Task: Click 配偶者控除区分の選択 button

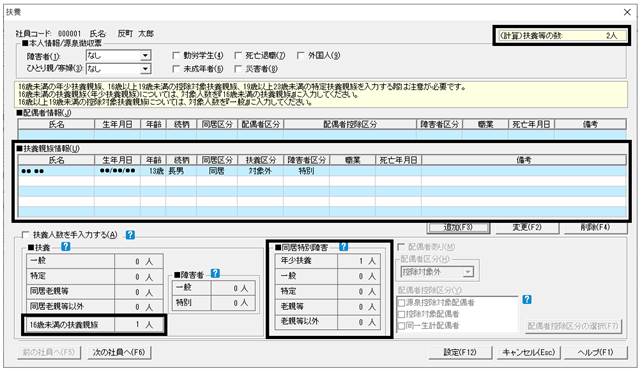Action: (x=572, y=326)
